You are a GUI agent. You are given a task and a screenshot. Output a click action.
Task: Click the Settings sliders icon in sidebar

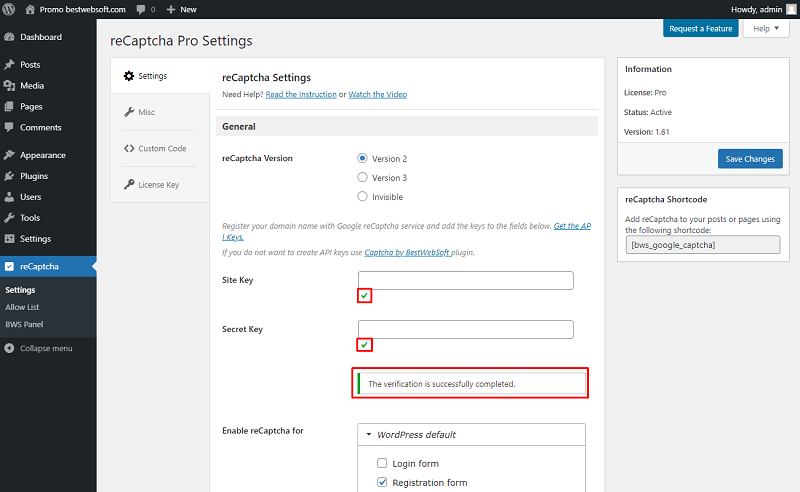9,238
